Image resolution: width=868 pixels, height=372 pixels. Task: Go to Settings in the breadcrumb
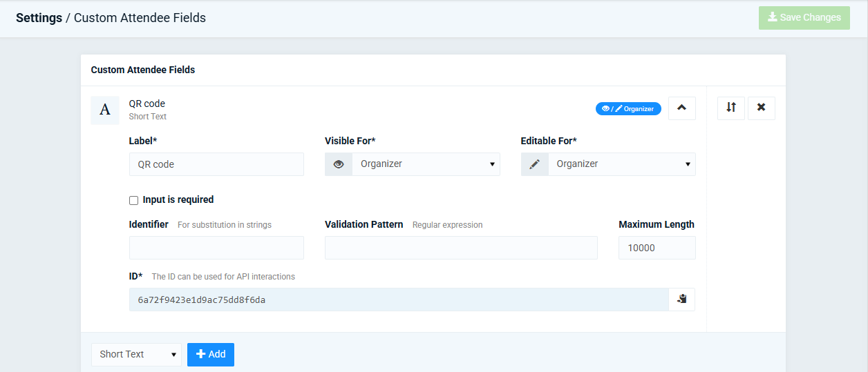(39, 18)
